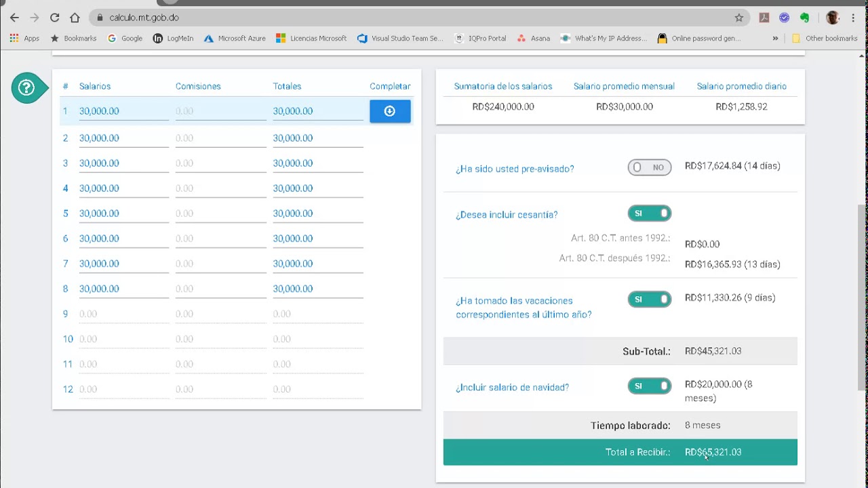Toggle the vacaciones SI switch
The height and width of the screenshot is (488, 868).
click(x=650, y=299)
